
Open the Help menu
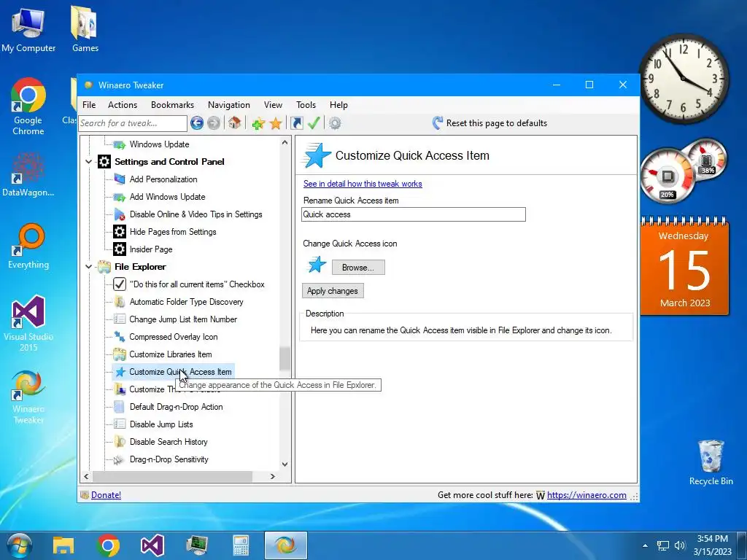click(338, 105)
